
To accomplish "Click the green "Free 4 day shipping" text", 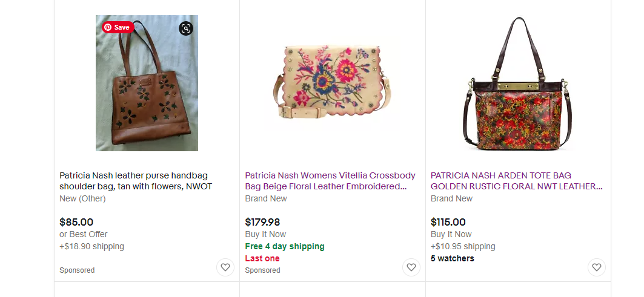I will (x=285, y=246).
